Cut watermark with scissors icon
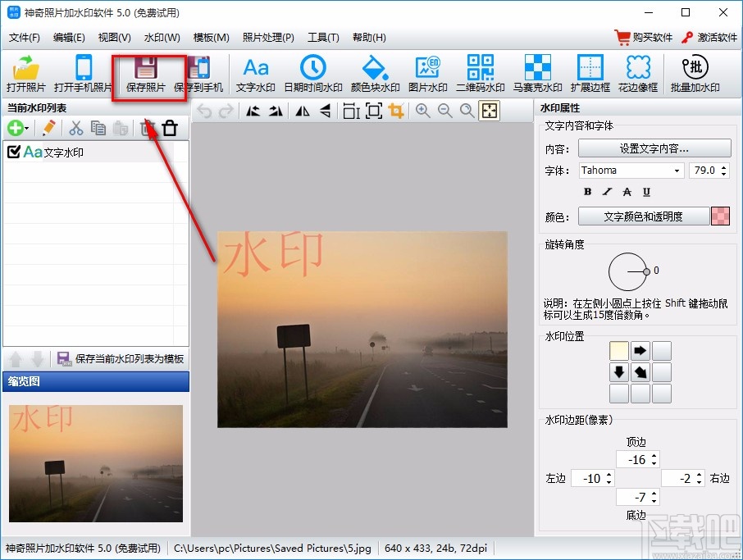The width and height of the screenshot is (743, 560). (x=75, y=128)
